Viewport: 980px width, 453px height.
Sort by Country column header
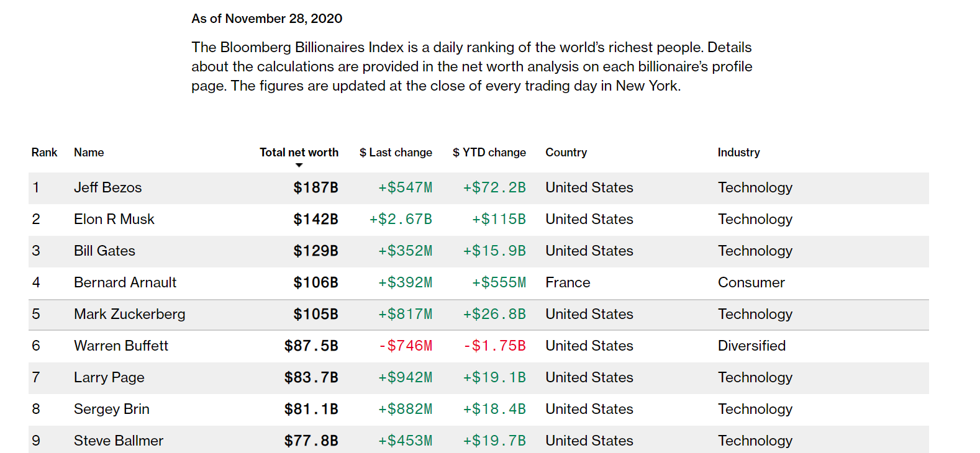point(566,153)
